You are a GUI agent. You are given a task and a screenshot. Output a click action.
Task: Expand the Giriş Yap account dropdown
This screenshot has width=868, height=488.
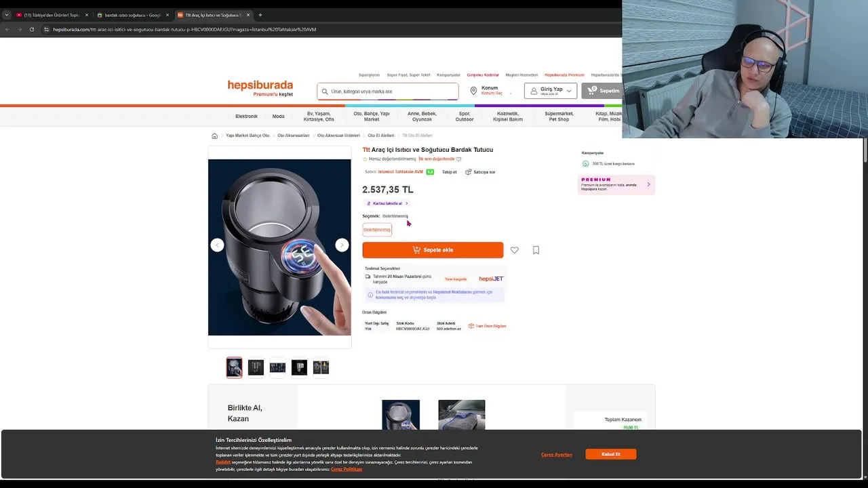click(x=551, y=91)
